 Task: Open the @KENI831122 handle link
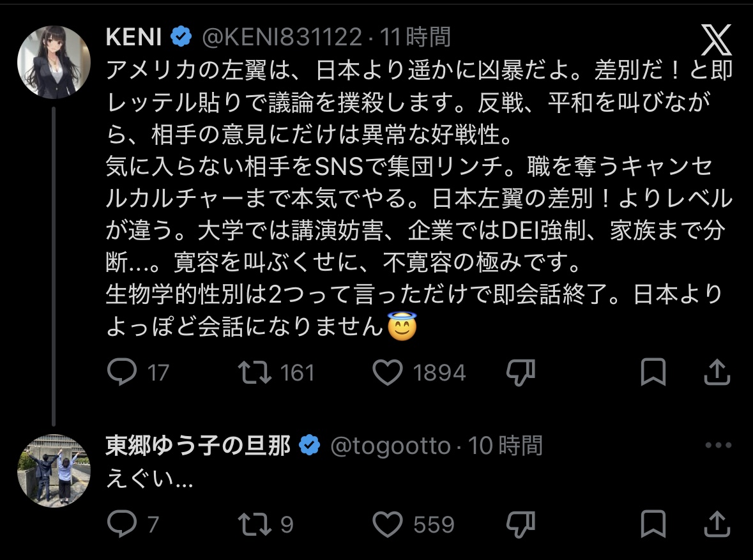(x=282, y=38)
